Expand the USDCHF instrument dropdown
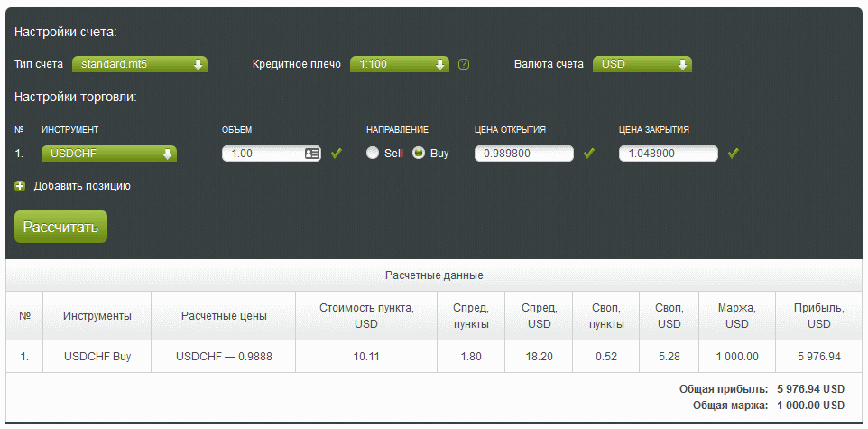The image size is (868, 429). click(x=108, y=154)
